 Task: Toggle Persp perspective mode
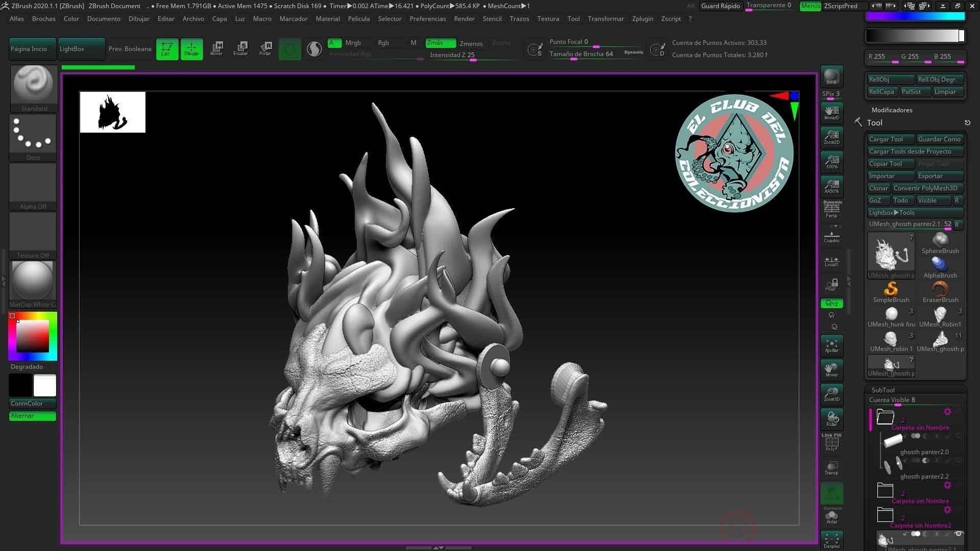[x=831, y=210]
